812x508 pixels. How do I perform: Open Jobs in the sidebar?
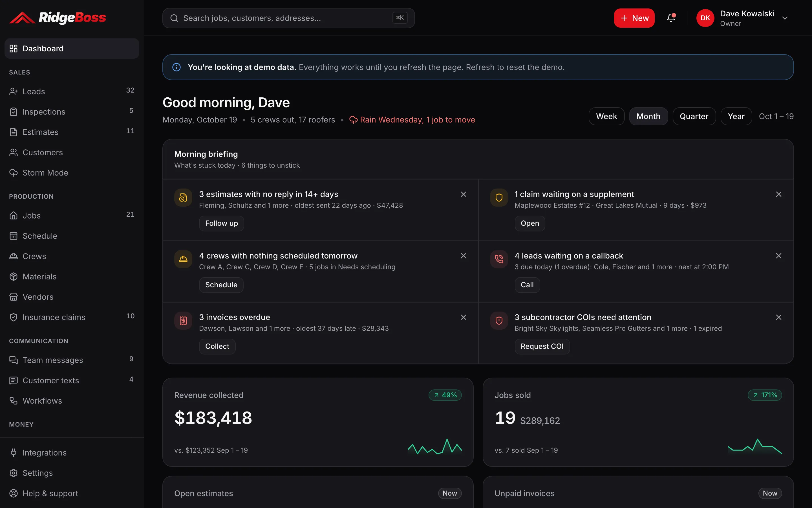click(x=72, y=216)
